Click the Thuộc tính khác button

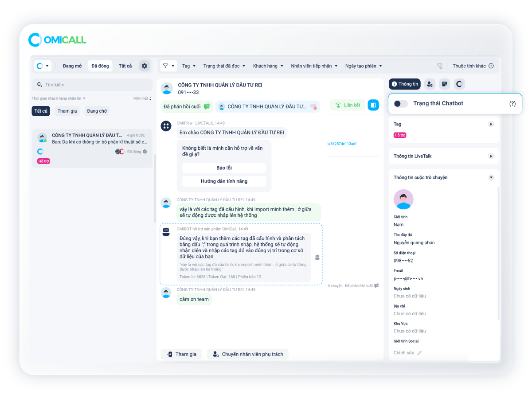point(473,66)
